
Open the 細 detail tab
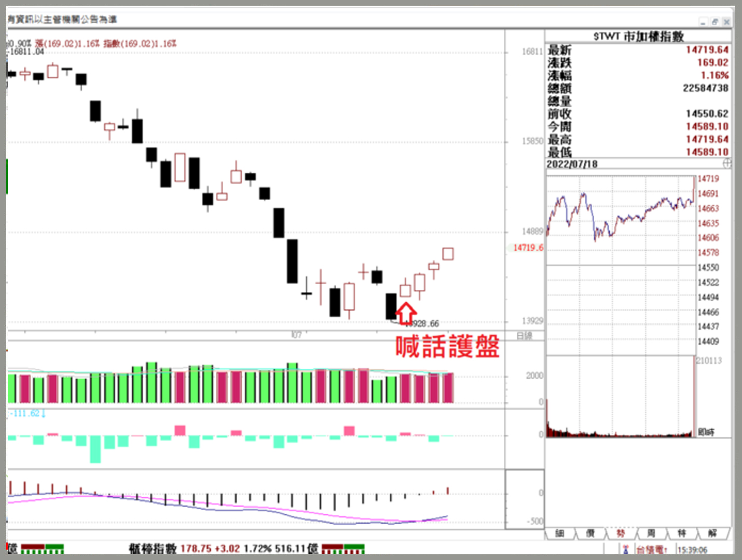pyautogui.click(x=560, y=533)
